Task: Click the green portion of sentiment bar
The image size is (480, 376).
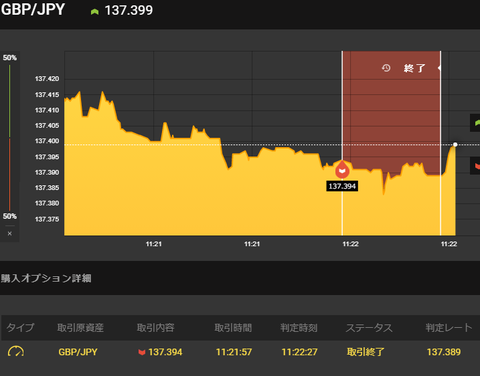Action: pyautogui.click(x=10, y=101)
